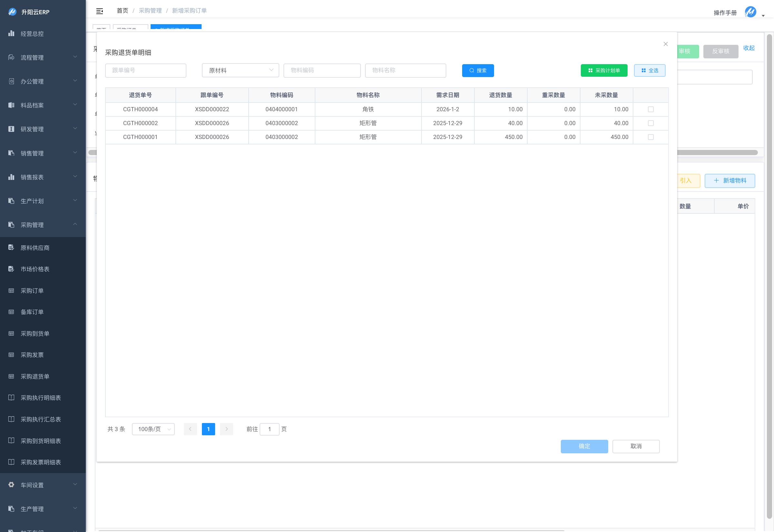Viewport: 774px width, 532px height.
Task: Close the 采购退货单明细 dialog with X
Action: pyautogui.click(x=666, y=44)
